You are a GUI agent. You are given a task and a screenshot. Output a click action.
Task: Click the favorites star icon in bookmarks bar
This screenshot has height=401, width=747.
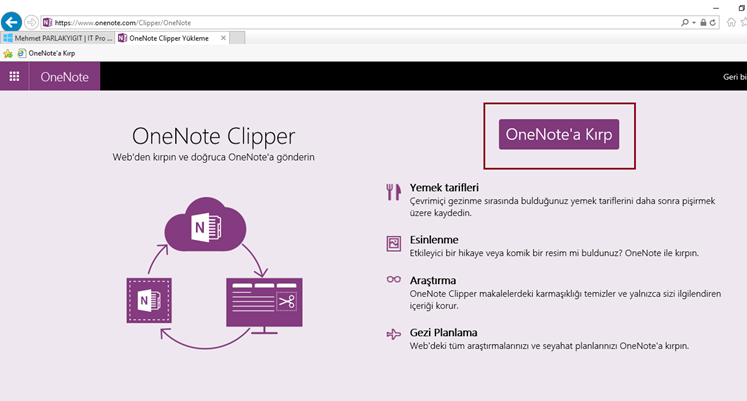pos(8,53)
